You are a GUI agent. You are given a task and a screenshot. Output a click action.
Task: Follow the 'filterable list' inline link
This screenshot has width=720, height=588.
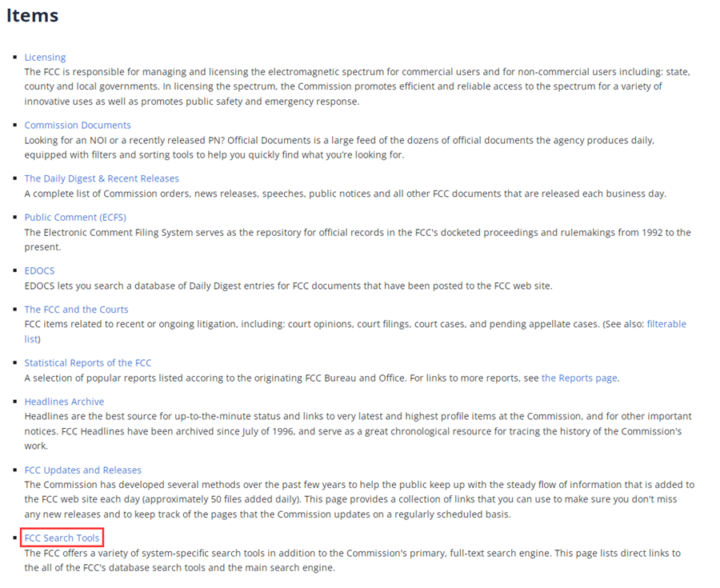tap(666, 324)
